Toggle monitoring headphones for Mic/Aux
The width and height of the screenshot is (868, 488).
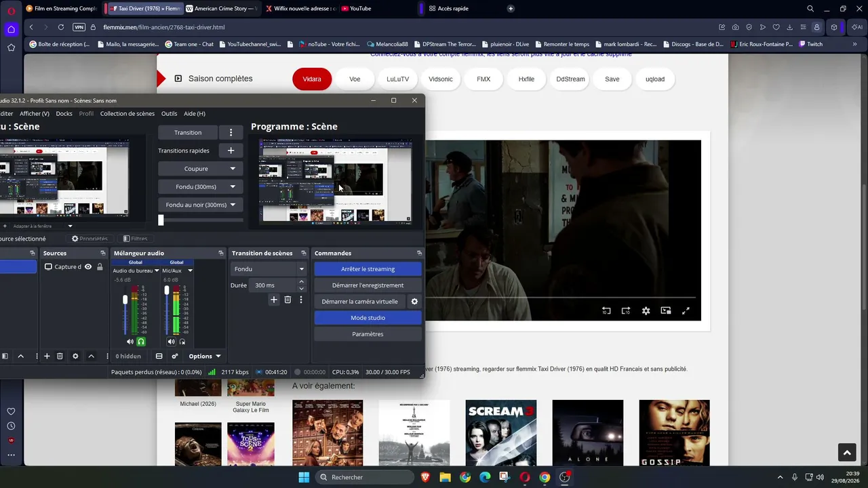click(x=182, y=342)
